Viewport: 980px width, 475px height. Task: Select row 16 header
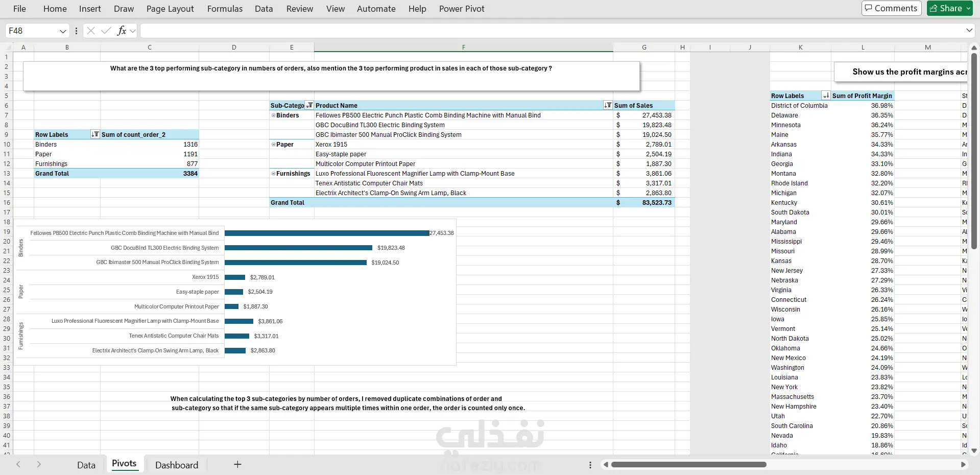[7, 203]
